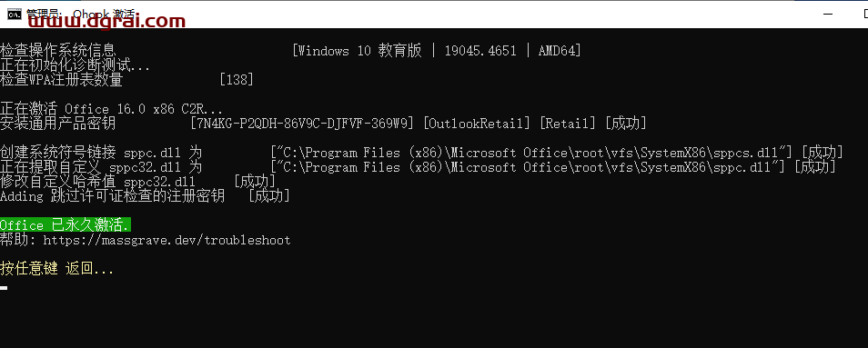
Task: Open the massgrave.dev/troubleshoot help link
Action: click(x=167, y=240)
